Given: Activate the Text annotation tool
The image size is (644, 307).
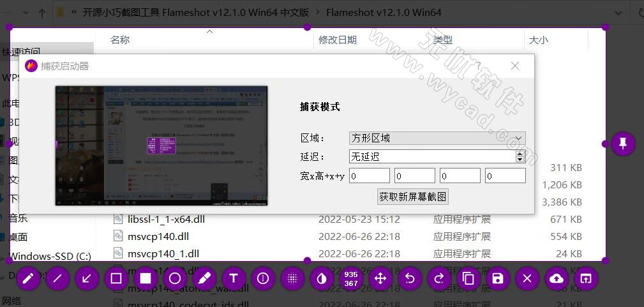Looking at the screenshot, I should [x=234, y=278].
